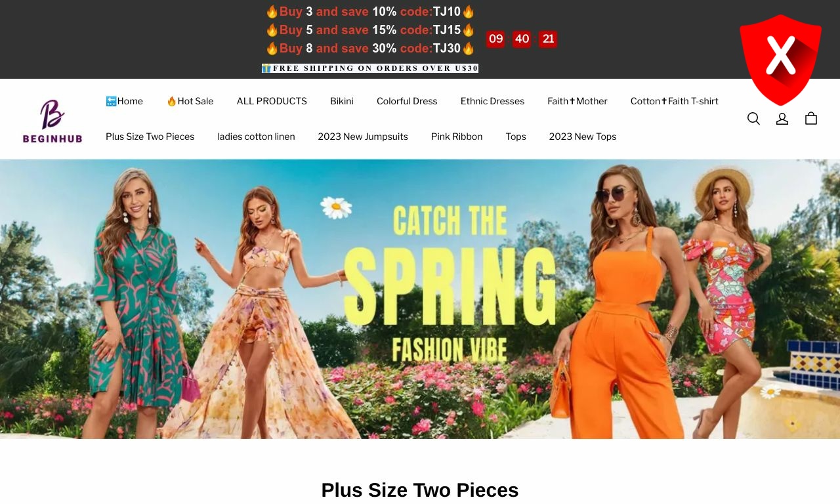Open the shopping bag cart icon
The height and width of the screenshot is (504, 840).
point(811,119)
